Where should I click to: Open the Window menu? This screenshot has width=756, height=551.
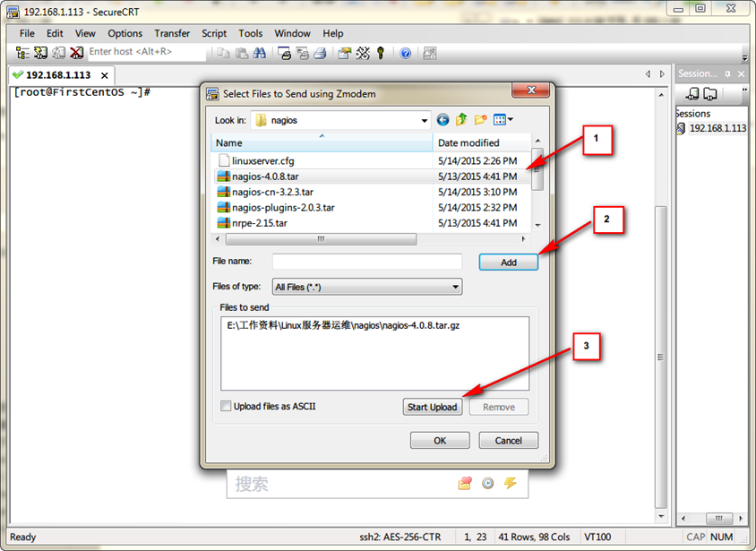[292, 33]
